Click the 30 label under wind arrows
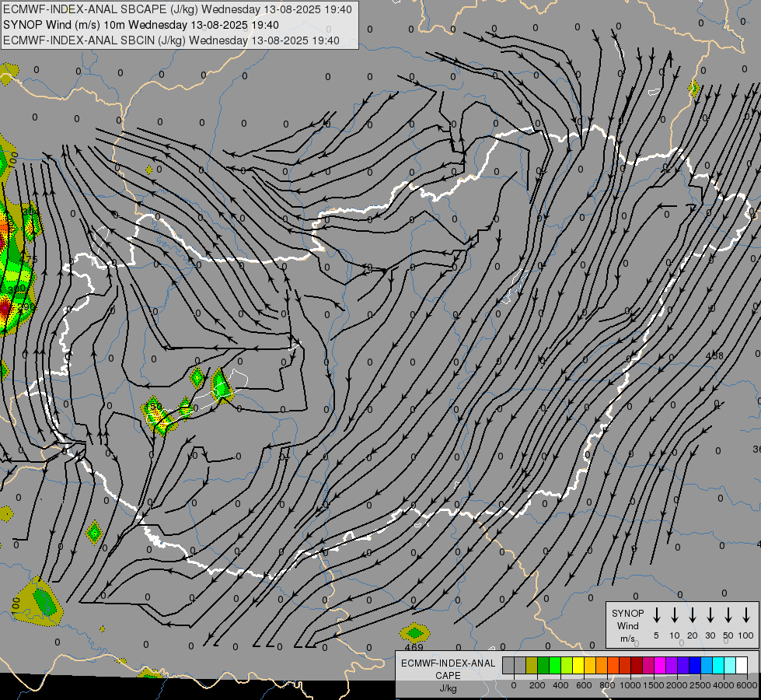Viewport: 761px width, 700px height. (710, 635)
